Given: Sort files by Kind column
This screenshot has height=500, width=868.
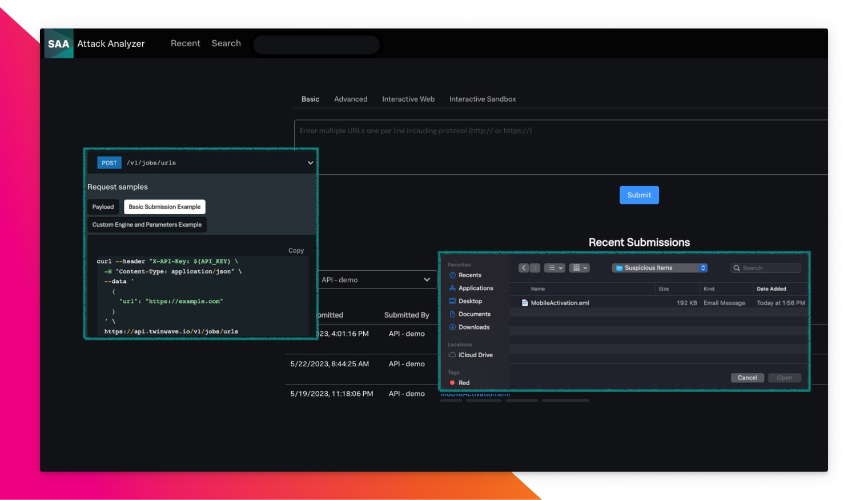Looking at the screenshot, I should [709, 289].
